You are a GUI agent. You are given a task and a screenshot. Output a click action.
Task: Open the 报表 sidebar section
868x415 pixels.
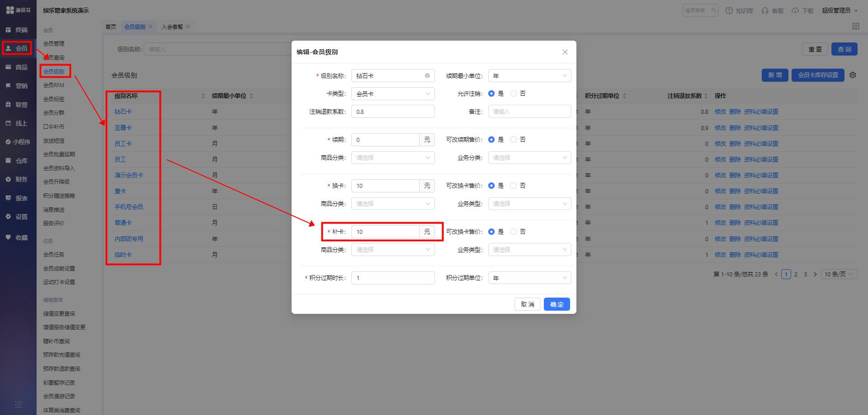[17, 198]
